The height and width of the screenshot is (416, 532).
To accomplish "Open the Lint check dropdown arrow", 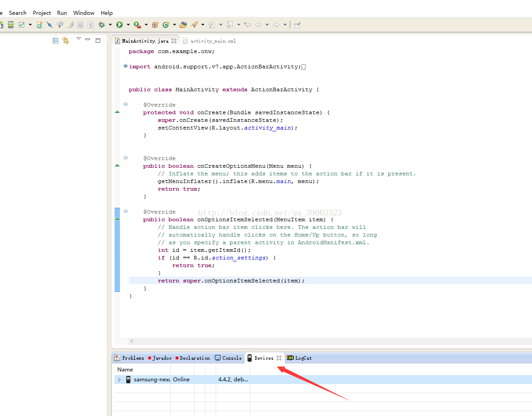I will [x=30, y=25].
